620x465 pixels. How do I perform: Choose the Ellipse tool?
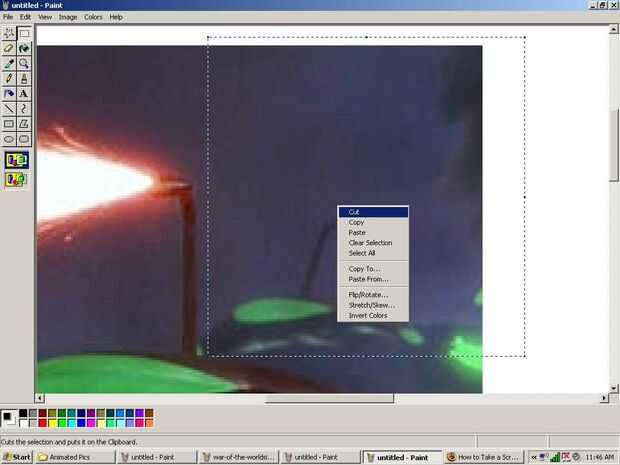point(9,139)
